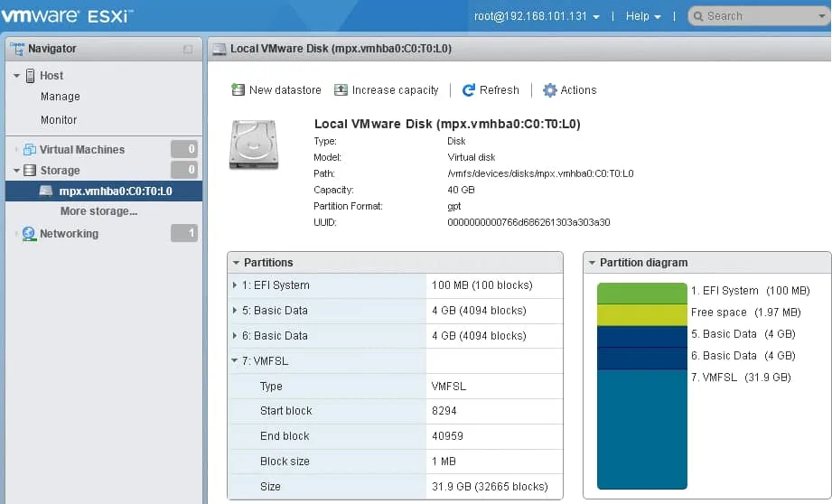Select Manage under Host
832x504 pixels.
[60, 97]
